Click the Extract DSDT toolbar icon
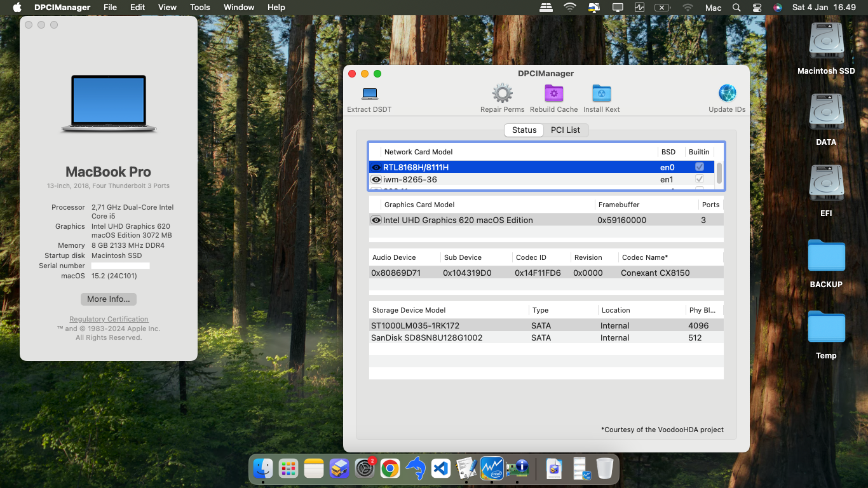868x488 pixels. coord(370,94)
